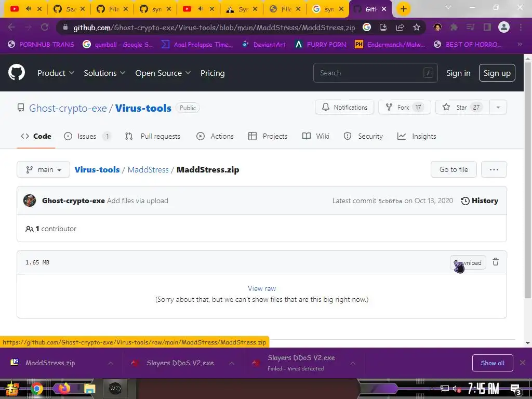Delete this file using trash icon

[495, 262]
